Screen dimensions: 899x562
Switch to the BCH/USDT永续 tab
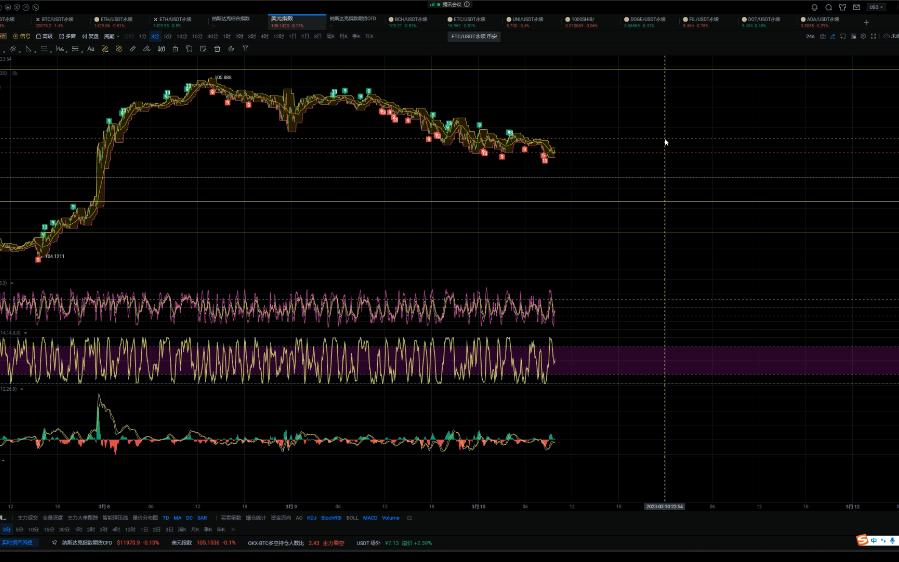[x=408, y=22]
